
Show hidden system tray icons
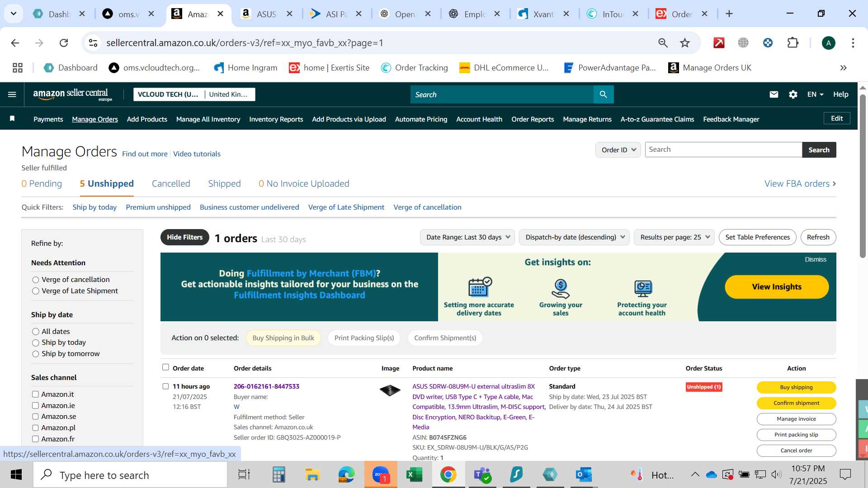695,474
